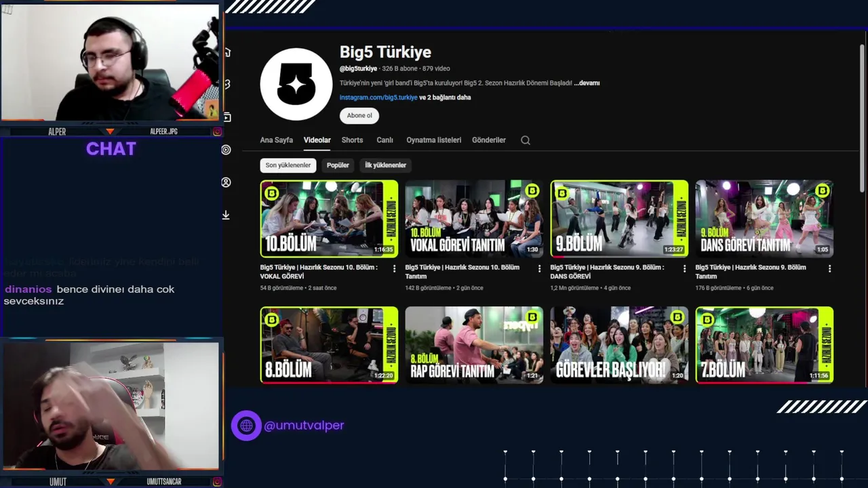Click title 'Hazırlık Sezonu 10. Bölüm : VOKAL GÖREVİ'
The width and height of the screenshot is (868, 488).
(319, 272)
